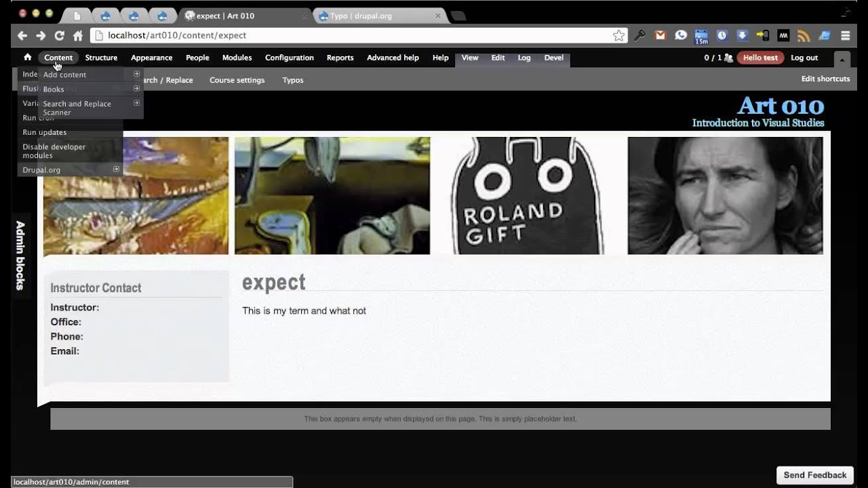This screenshot has width=868, height=488.
Task: Open the Typos shortcut
Action: pos(293,80)
